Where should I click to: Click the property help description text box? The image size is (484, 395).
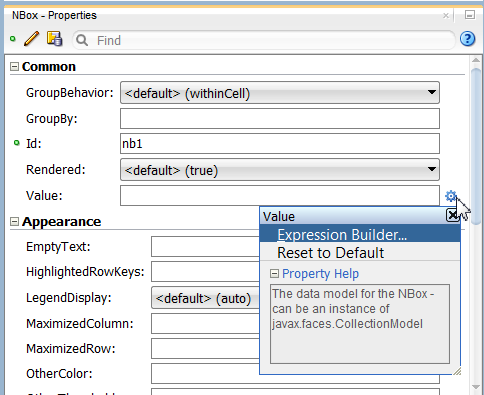click(x=360, y=324)
